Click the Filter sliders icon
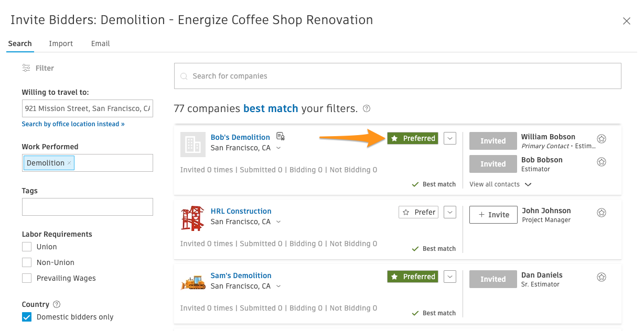This screenshot has width=644, height=331. click(x=26, y=68)
